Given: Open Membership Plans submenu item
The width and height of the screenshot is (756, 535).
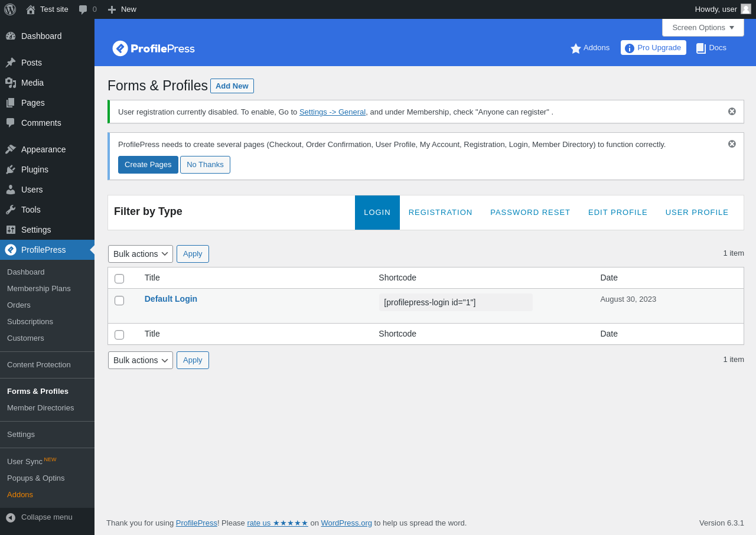Looking at the screenshot, I should pos(39,289).
